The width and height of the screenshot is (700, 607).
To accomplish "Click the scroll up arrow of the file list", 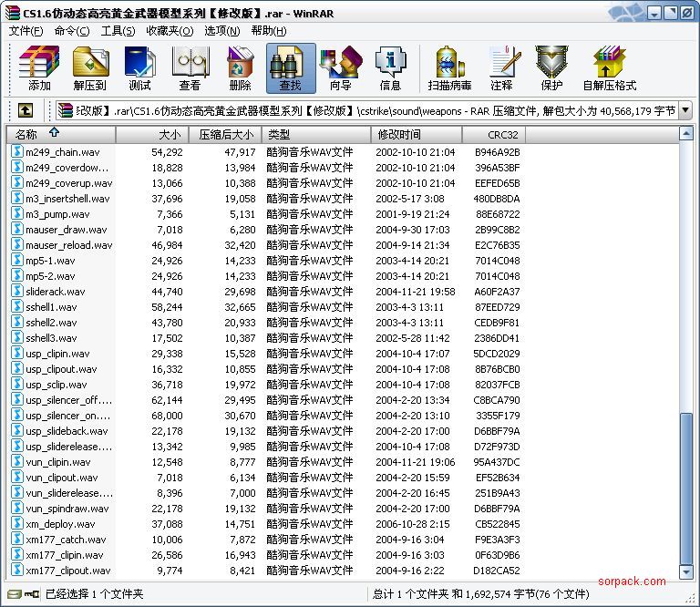I will [685, 135].
